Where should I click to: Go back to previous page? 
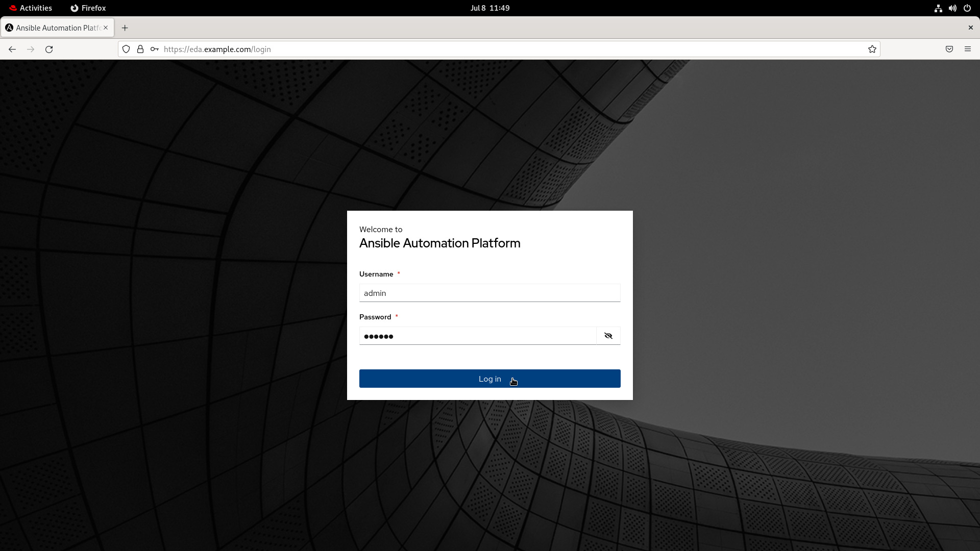pyautogui.click(x=12, y=49)
